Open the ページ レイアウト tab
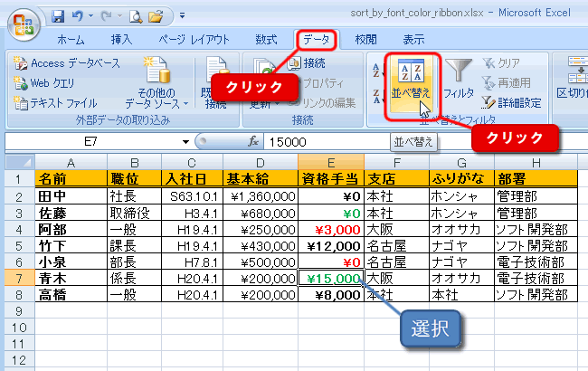The height and width of the screenshot is (371, 588). coord(194,40)
